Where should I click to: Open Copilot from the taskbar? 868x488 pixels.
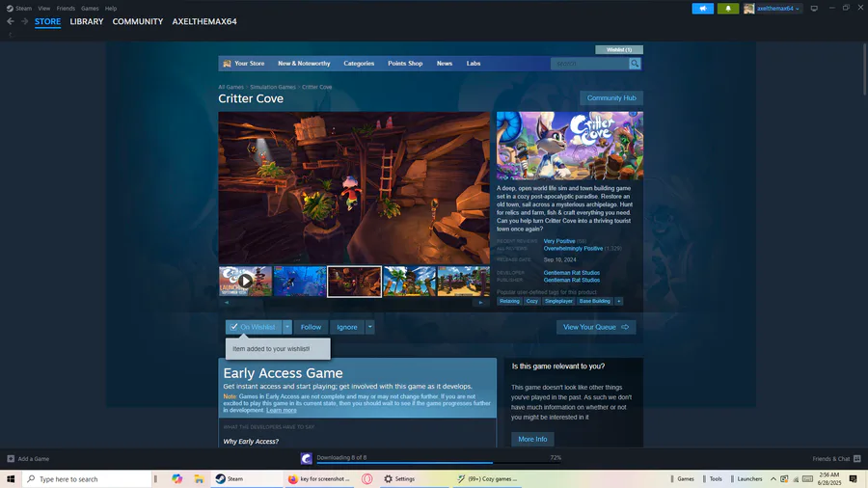(177, 479)
